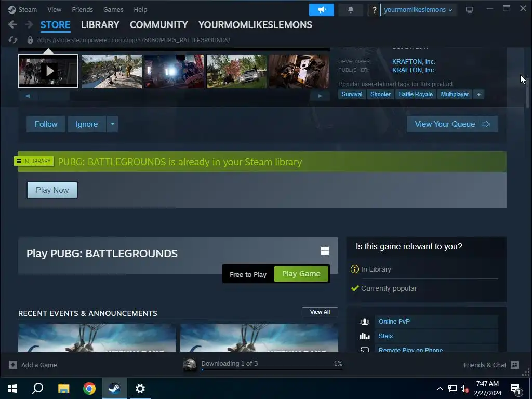This screenshot has width=532, height=399.
Task: Select the snowy landscape screenshot thumbnail
Action: (112, 71)
